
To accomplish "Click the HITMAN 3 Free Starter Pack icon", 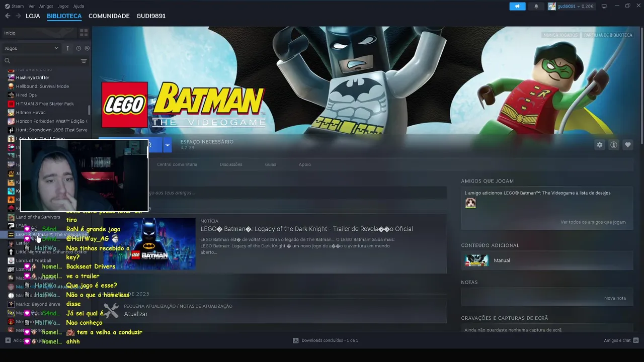I will (x=11, y=104).
